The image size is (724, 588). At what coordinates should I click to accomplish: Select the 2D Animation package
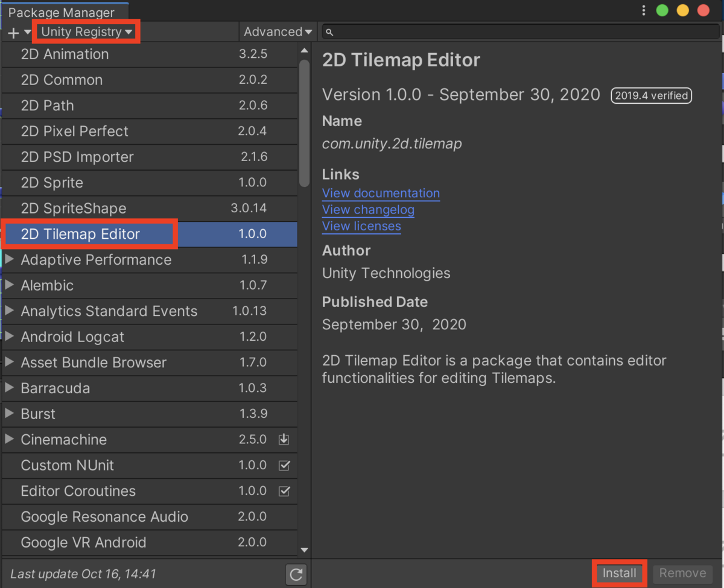coord(150,54)
